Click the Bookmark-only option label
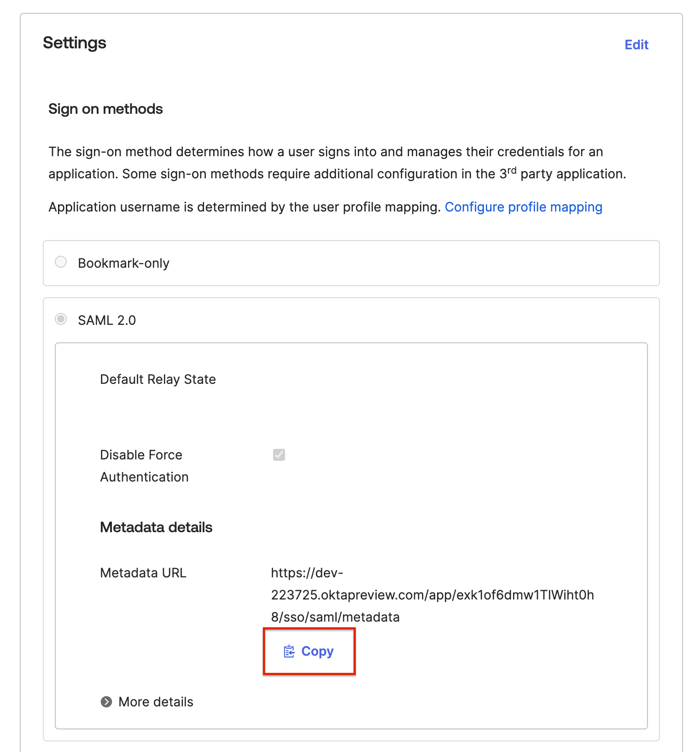 tap(123, 263)
